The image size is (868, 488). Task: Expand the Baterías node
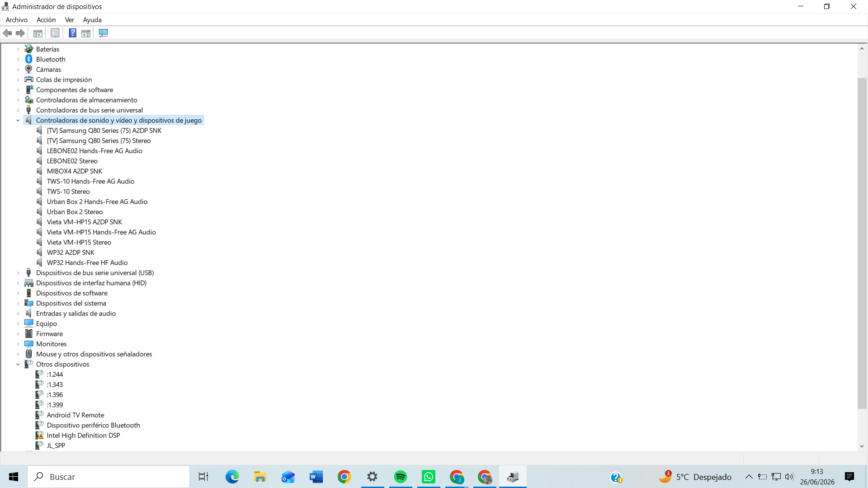[18, 49]
